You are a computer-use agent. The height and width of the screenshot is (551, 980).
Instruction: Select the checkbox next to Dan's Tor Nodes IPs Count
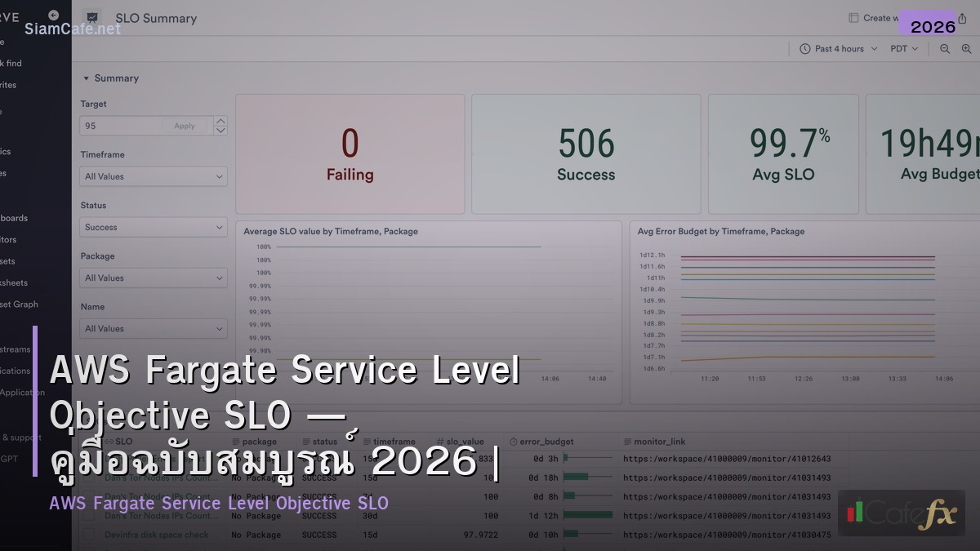[x=88, y=477]
